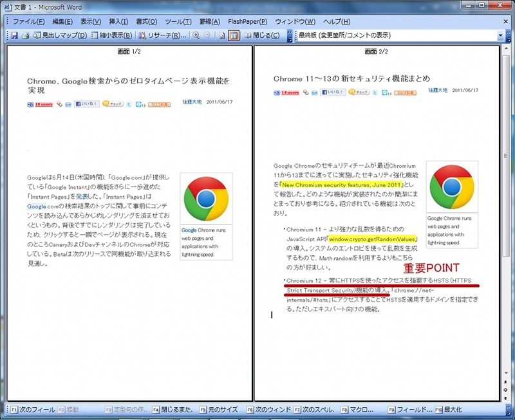
Task: Click the チェック button on page 2
Action: pyautogui.click(x=359, y=92)
